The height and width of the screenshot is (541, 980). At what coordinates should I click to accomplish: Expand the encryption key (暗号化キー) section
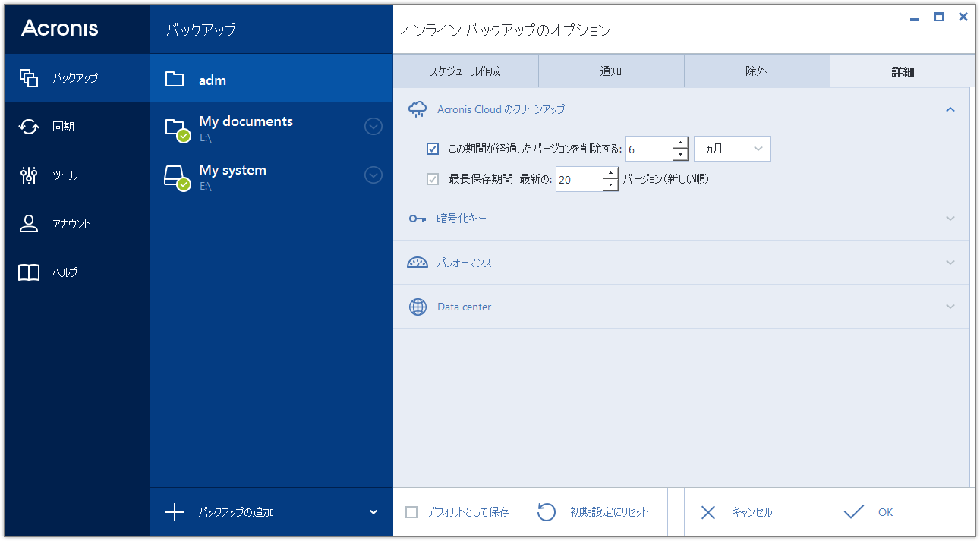coord(680,219)
